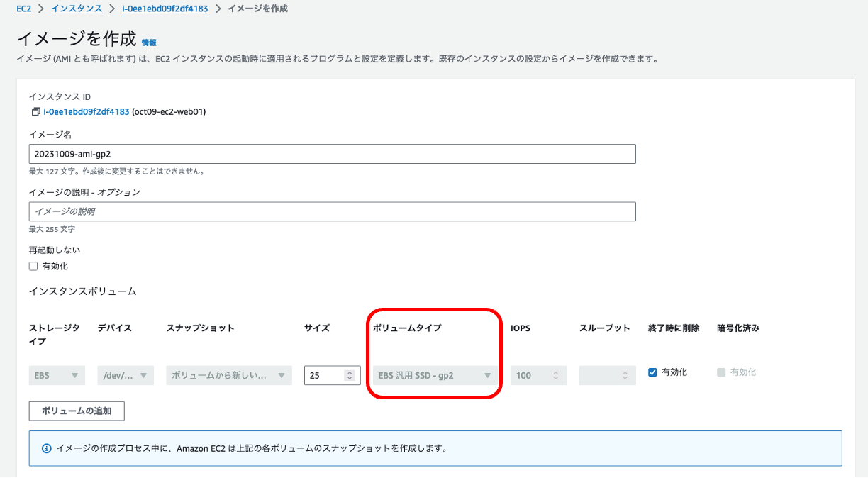Click the イメージ名 text field

click(332, 153)
